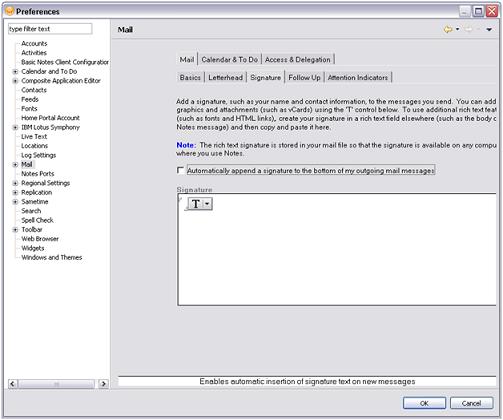This screenshot has height=420, width=503.
Task: Select Spell Check in the tree
Action: click(37, 220)
